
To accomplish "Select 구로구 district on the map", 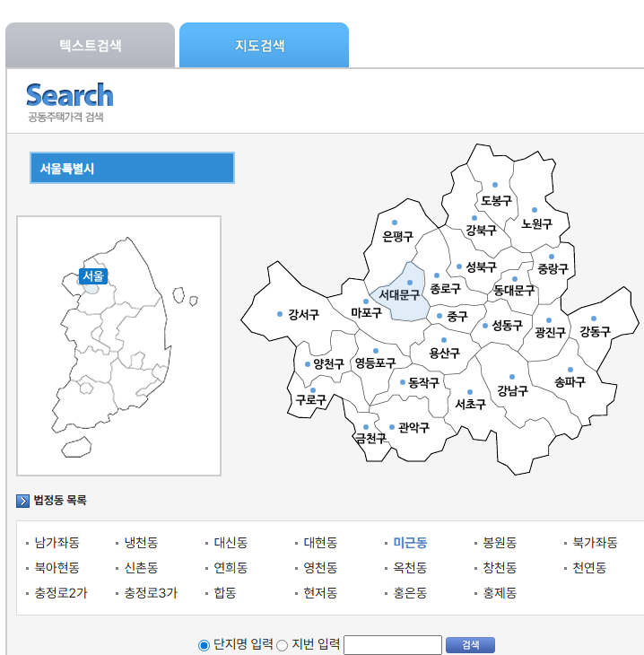I will [310, 400].
